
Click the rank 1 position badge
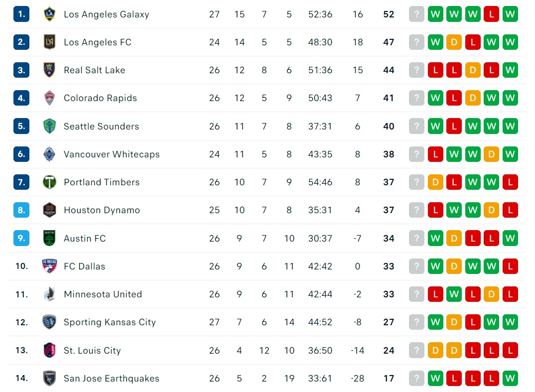click(21, 14)
